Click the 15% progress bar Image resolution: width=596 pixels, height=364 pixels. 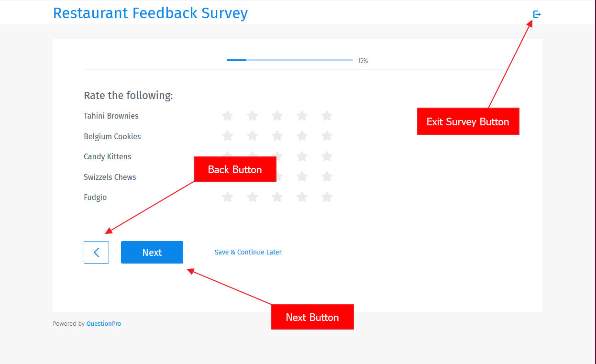tap(289, 60)
